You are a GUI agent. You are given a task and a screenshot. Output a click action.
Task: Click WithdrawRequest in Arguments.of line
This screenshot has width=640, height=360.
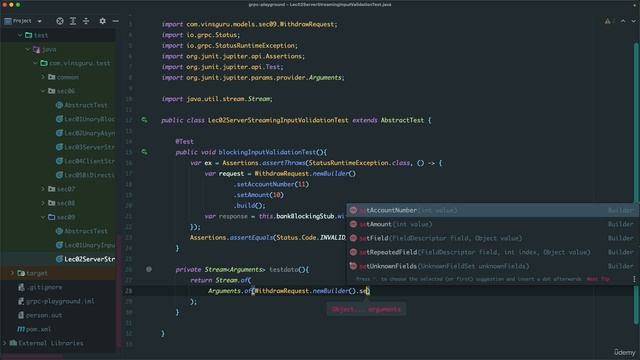(x=282, y=291)
